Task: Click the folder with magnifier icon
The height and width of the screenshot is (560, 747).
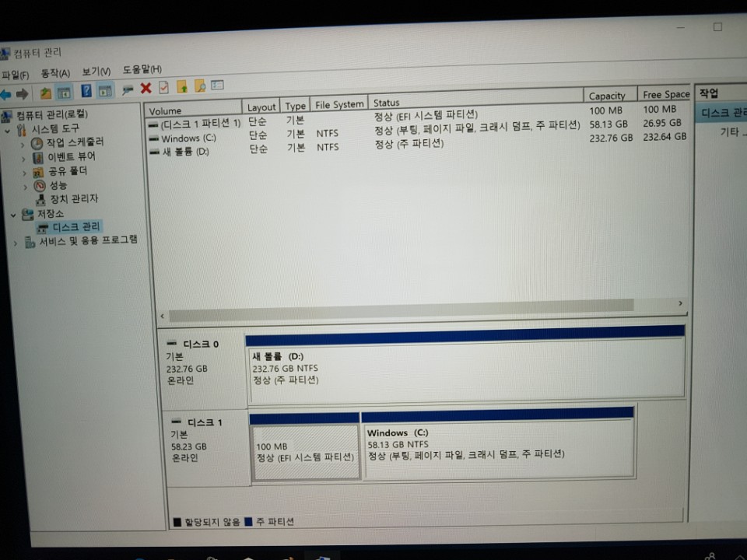Action: [200, 86]
